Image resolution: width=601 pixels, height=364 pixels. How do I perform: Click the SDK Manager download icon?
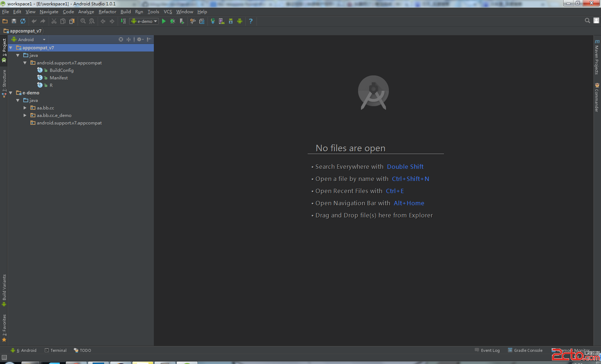coord(231,21)
